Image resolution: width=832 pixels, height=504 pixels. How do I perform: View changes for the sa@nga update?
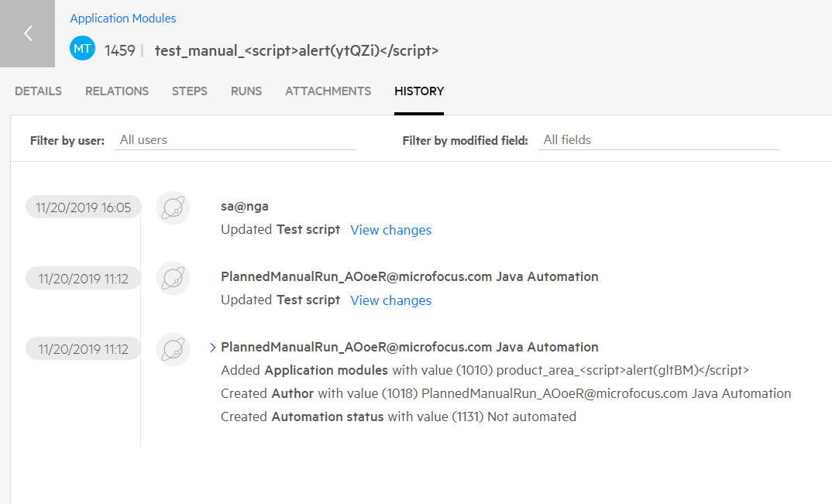[x=391, y=230]
